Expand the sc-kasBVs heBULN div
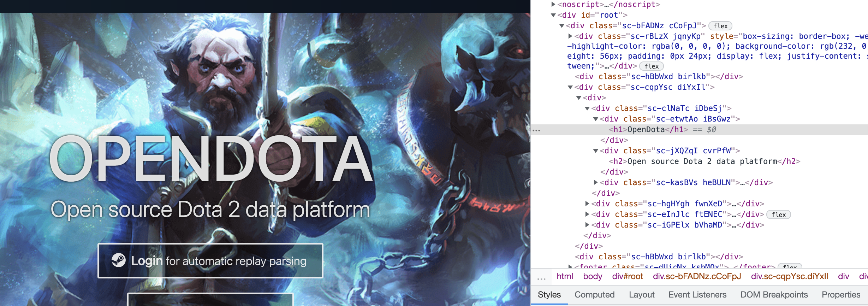This screenshot has width=868, height=306. point(596,183)
